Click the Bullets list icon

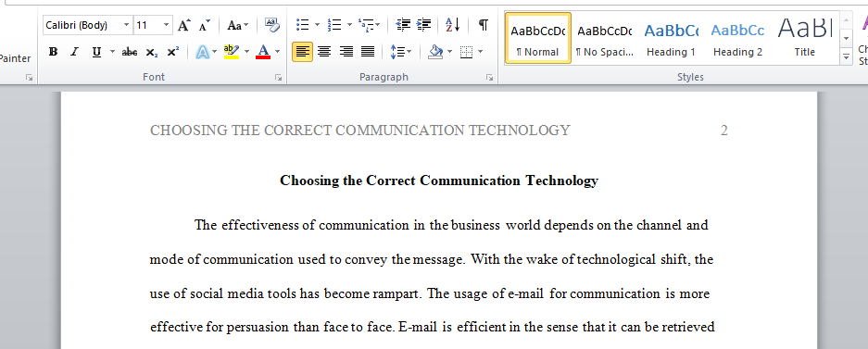[x=302, y=25]
